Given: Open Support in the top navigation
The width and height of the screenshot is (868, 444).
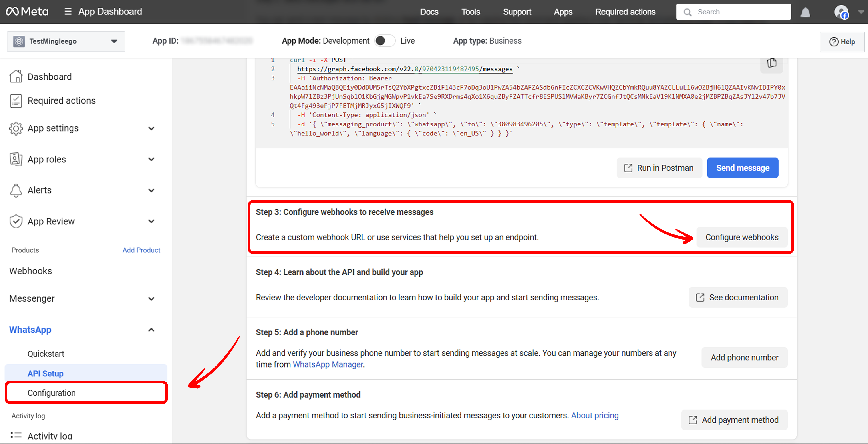Looking at the screenshot, I should [x=517, y=12].
